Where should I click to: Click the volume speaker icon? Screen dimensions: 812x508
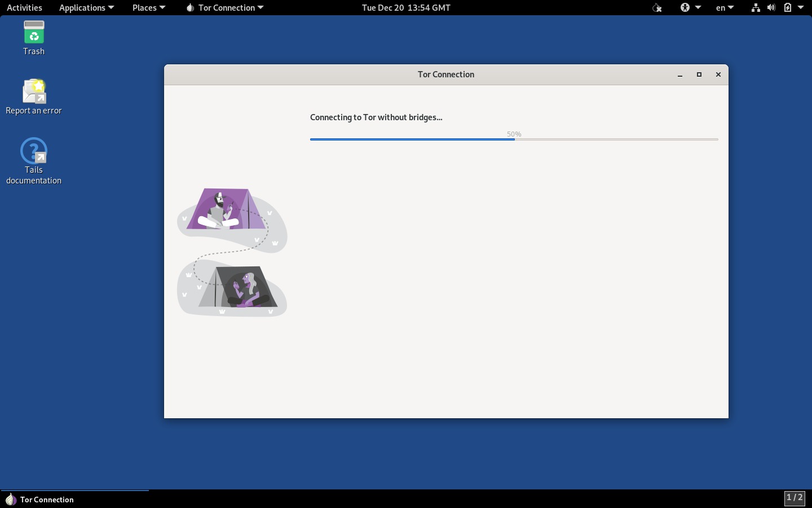[771, 7]
